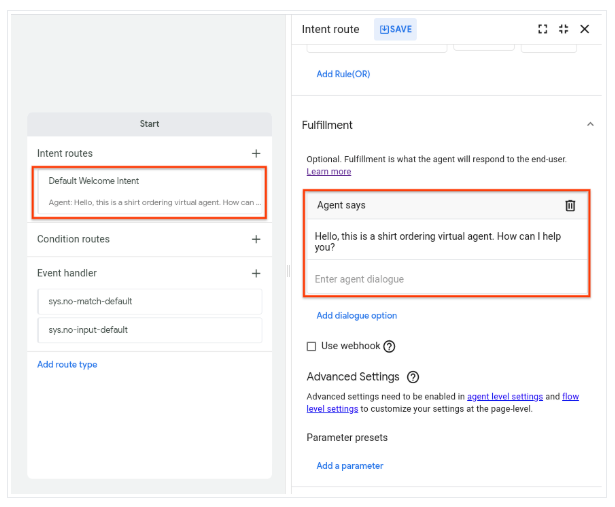Click Add dialogue option
Screen dimensions: 615x507
(357, 316)
